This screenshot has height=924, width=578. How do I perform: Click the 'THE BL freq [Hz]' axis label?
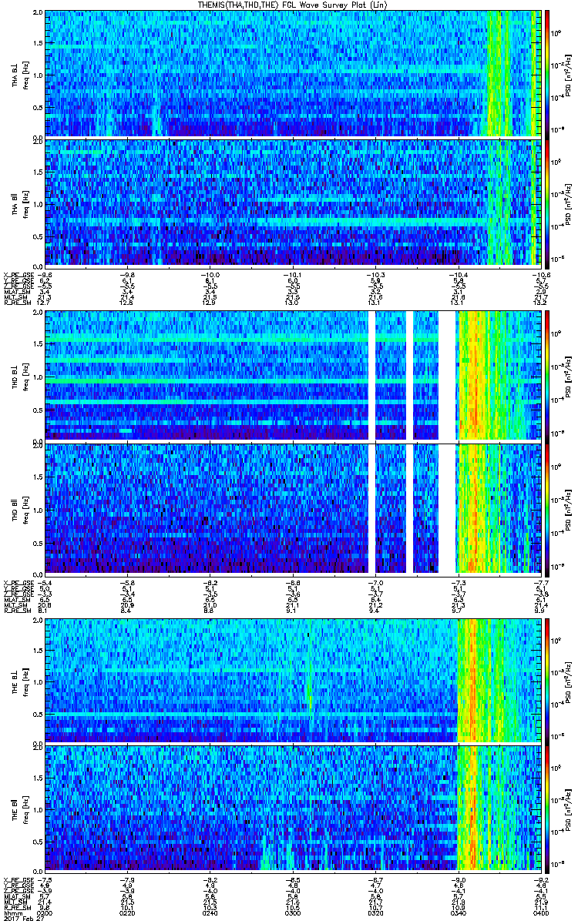(20, 681)
